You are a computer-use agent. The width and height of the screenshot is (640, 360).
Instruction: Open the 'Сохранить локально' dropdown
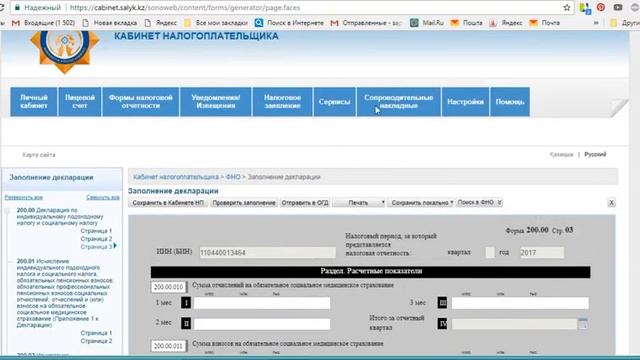click(x=421, y=202)
